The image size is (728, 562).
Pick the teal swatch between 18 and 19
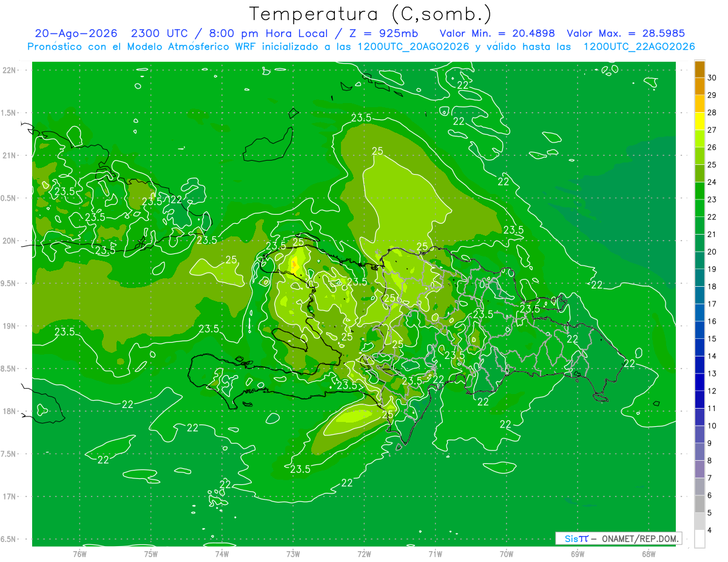tap(699, 278)
